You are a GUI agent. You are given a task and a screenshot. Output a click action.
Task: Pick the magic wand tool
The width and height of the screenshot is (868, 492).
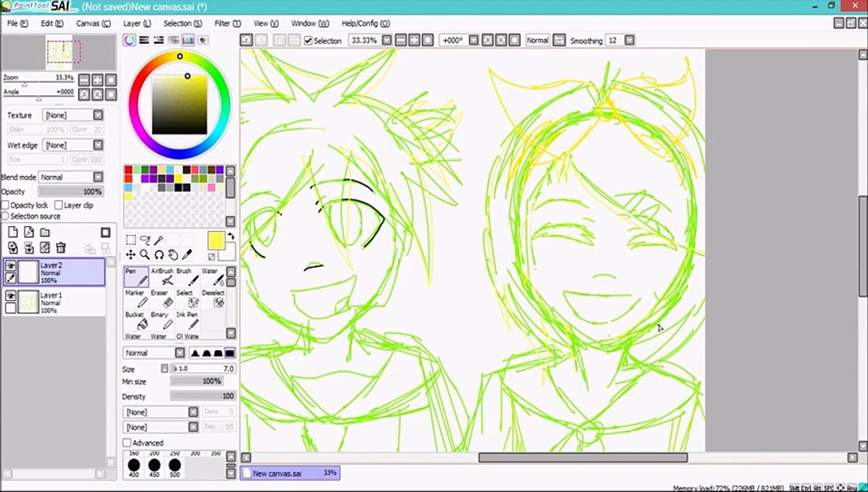[x=158, y=240]
